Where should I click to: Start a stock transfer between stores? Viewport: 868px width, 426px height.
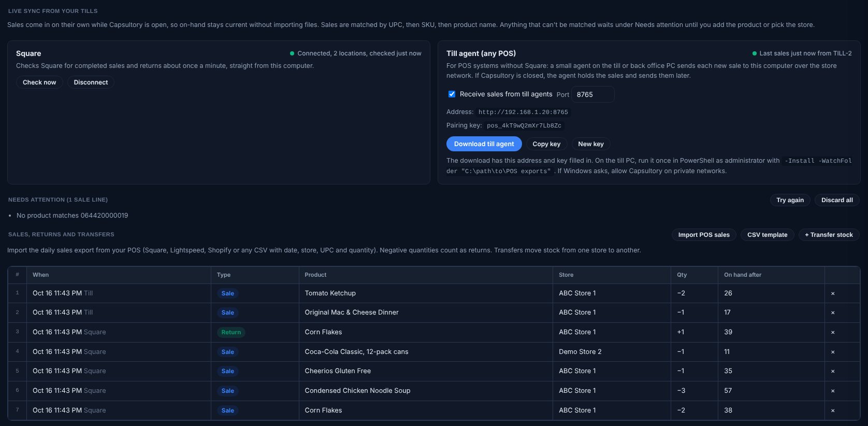[829, 235]
